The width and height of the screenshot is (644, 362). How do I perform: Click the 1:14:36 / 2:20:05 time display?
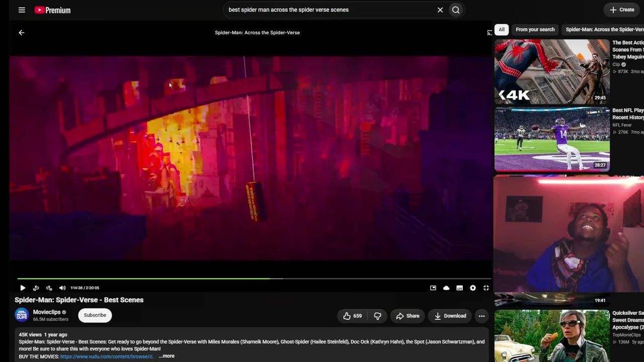pos(85,288)
